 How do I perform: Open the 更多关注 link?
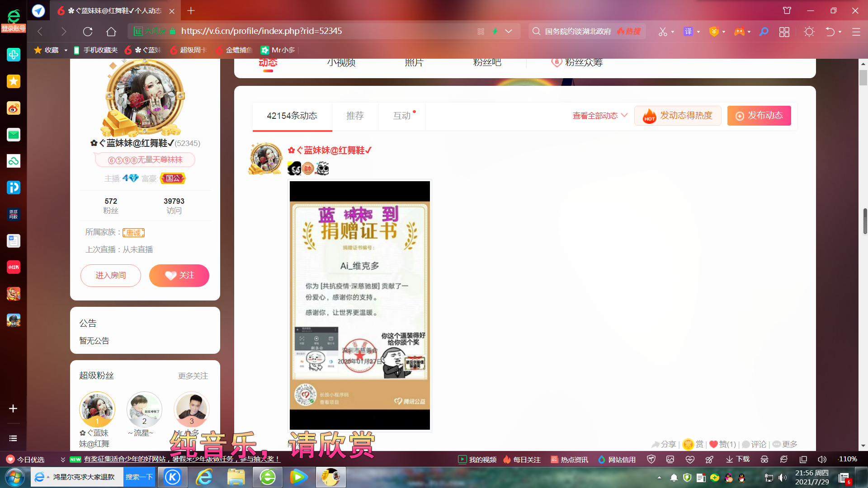click(193, 376)
